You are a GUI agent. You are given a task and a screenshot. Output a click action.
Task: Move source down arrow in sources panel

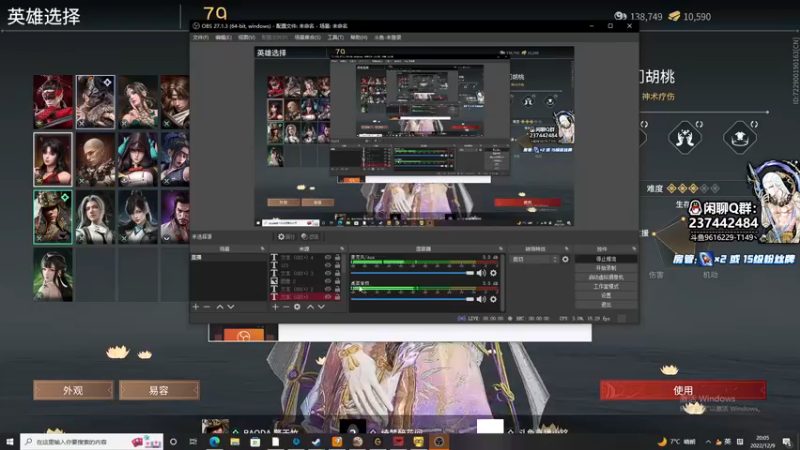pos(321,307)
